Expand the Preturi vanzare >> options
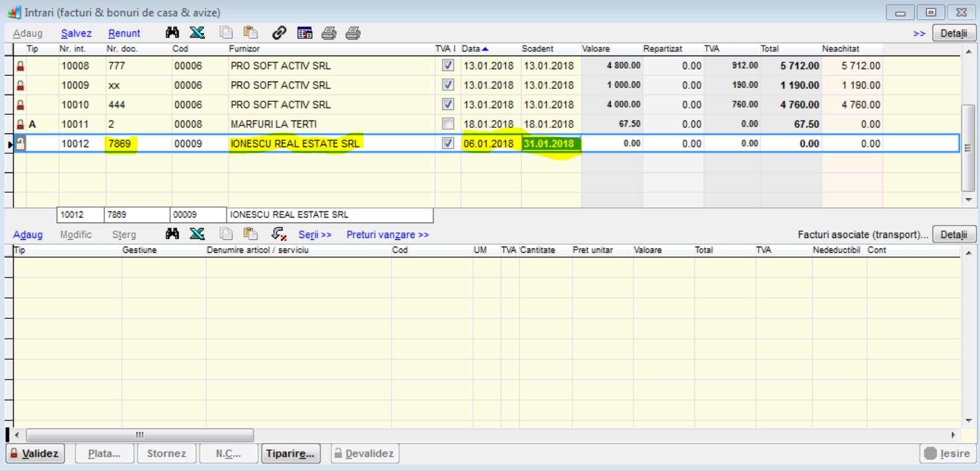The image size is (980, 471). click(x=387, y=234)
